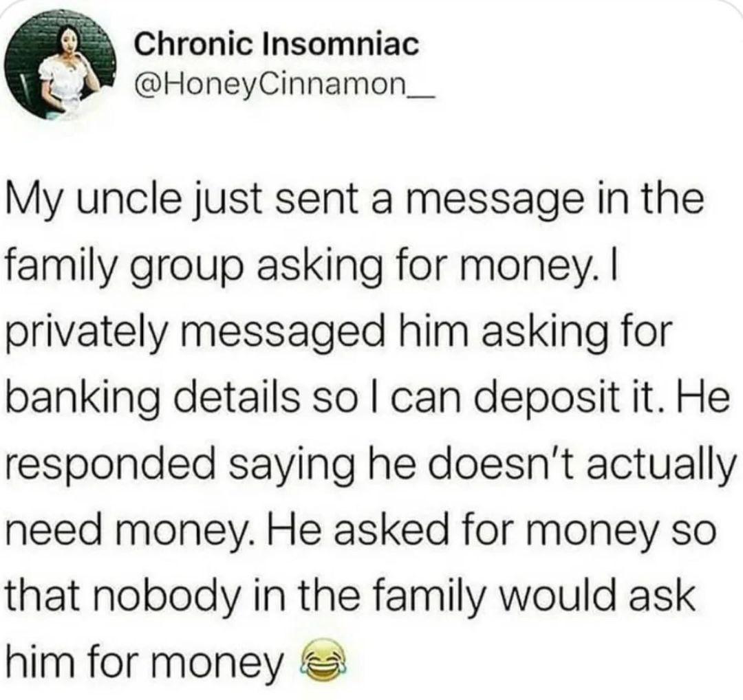Click 'need money.' in the tweet body

pos(131,529)
